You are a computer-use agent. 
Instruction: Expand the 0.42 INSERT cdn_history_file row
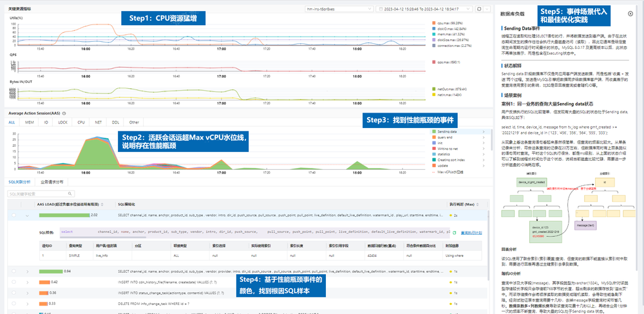tap(28, 282)
